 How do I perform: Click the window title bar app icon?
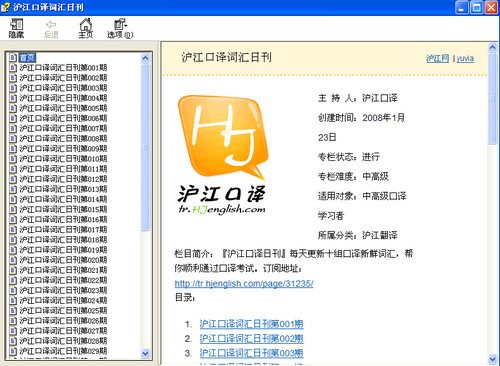click(x=5, y=7)
